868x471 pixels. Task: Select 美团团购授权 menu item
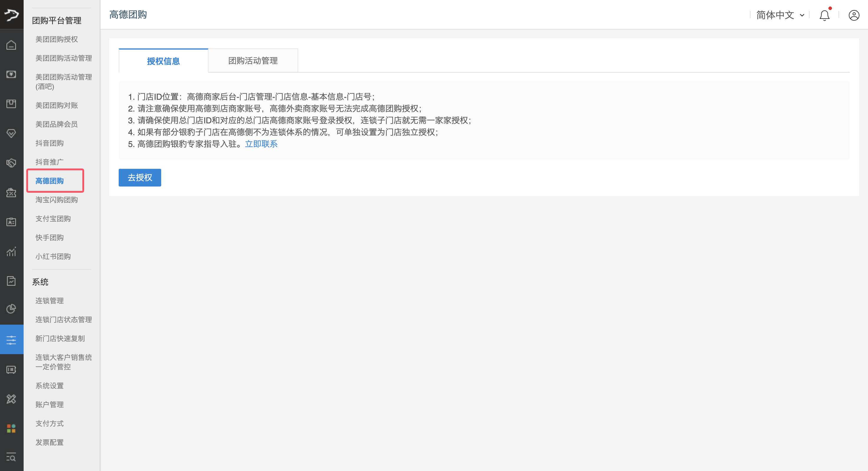(x=57, y=40)
